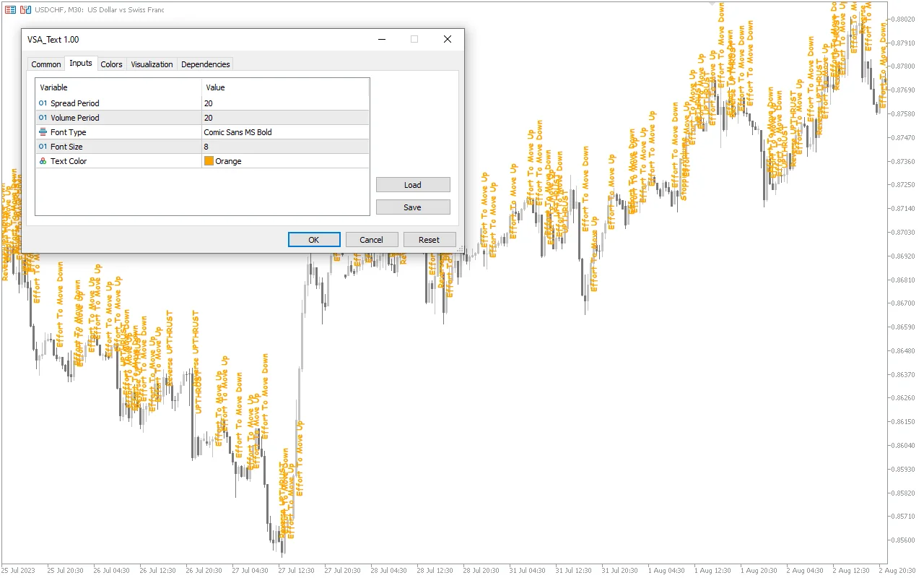This screenshot has height=578, width=924.
Task: Select the Dependencies tab
Action: [206, 64]
